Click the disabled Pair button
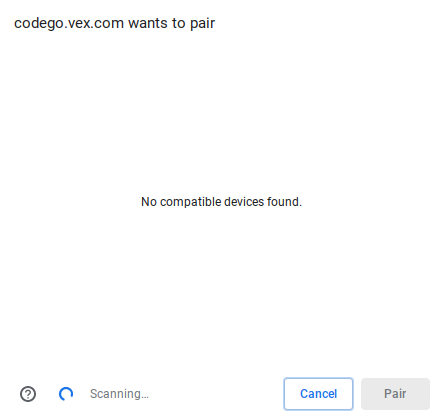 [x=395, y=394]
